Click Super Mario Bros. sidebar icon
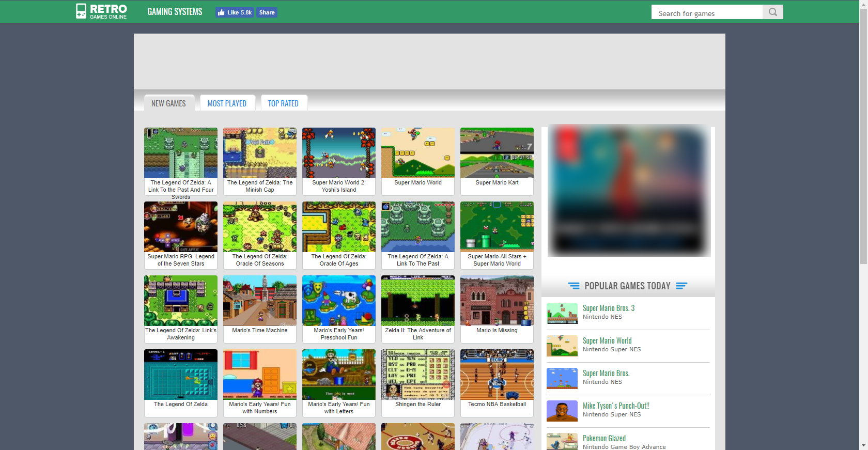Viewport: 868px width, 450px height. point(562,378)
